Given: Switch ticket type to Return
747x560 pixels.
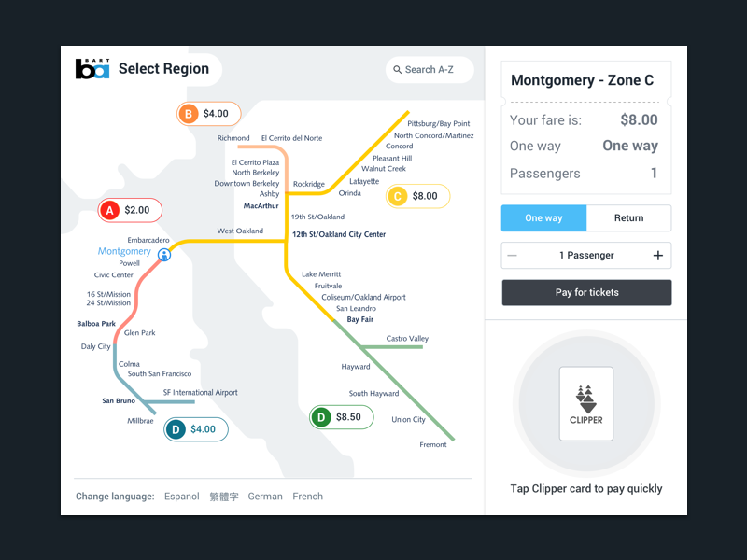Looking at the screenshot, I should (x=628, y=218).
